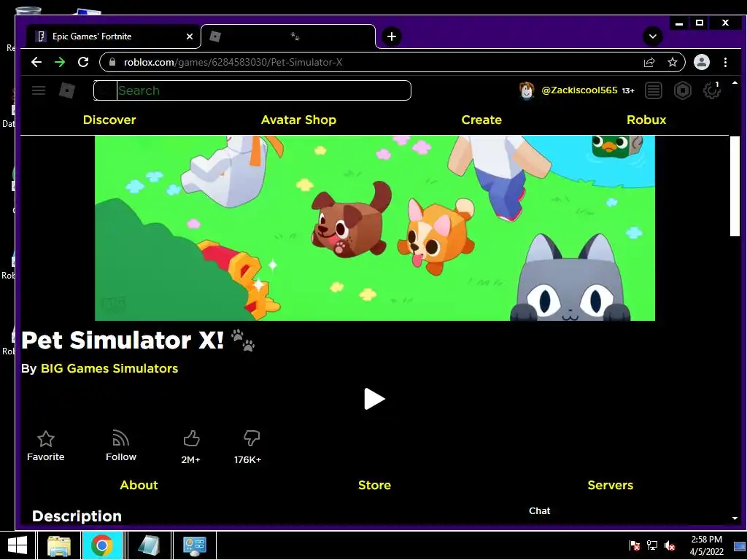The height and width of the screenshot is (560, 747).
Task: Open the control panel taskbar icon
Action: tap(194, 545)
